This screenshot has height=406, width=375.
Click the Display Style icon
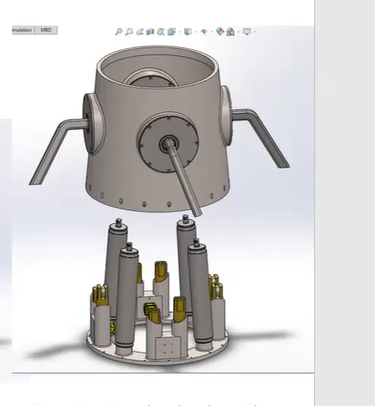point(188,32)
